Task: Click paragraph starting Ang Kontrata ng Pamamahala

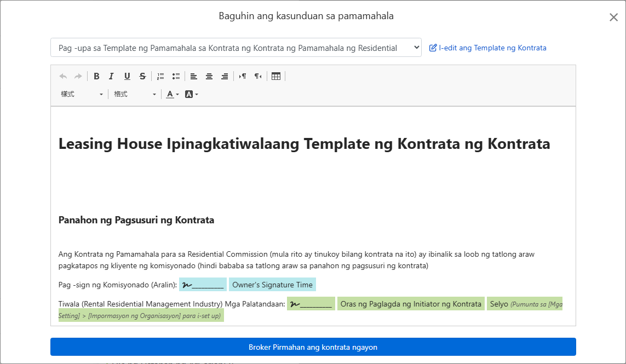Action: [x=296, y=260]
